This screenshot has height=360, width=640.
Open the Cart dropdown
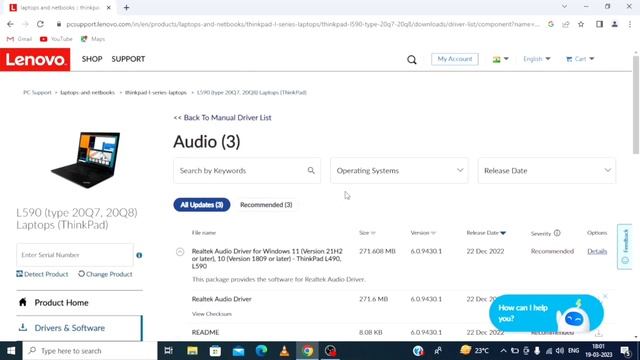pos(580,59)
